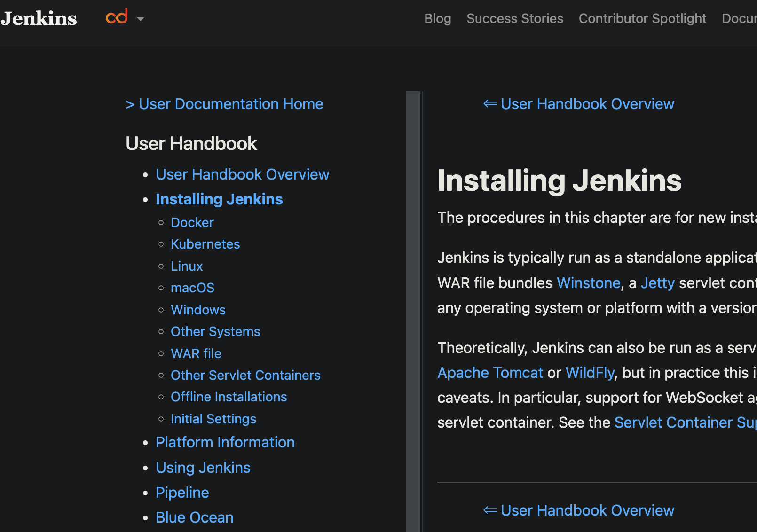Open the WAR file page

click(x=196, y=353)
